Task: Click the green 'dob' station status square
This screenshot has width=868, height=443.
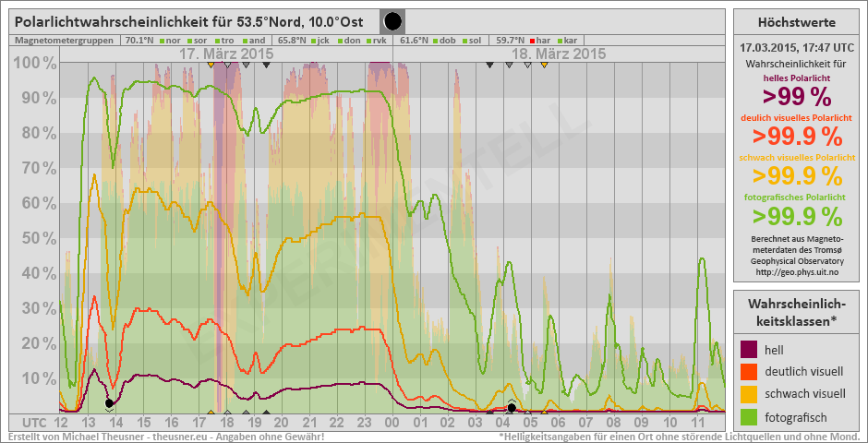Action: [x=437, y=41]
